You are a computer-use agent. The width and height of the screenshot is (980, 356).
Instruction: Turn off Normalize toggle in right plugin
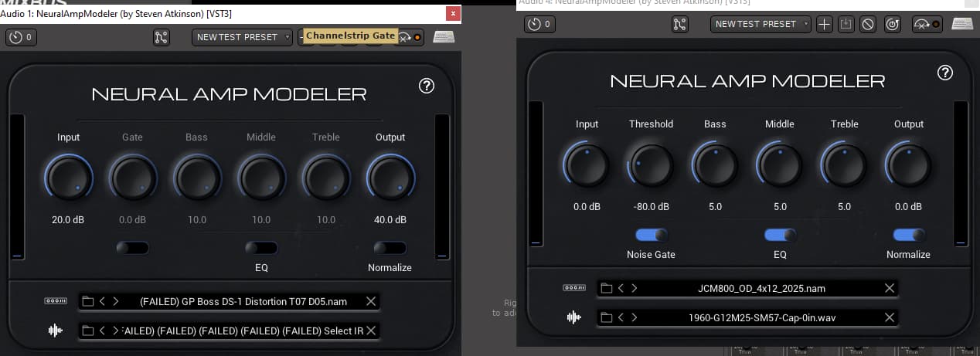(908, 235)
